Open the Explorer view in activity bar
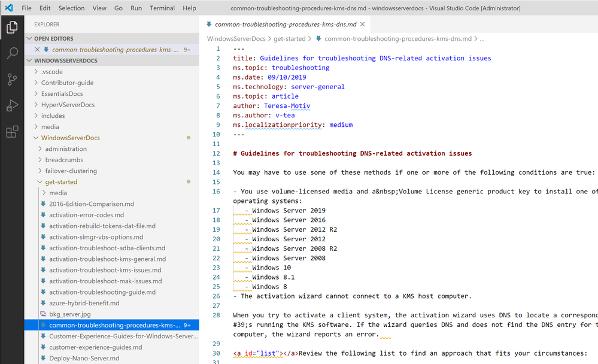 pos(12,27)
